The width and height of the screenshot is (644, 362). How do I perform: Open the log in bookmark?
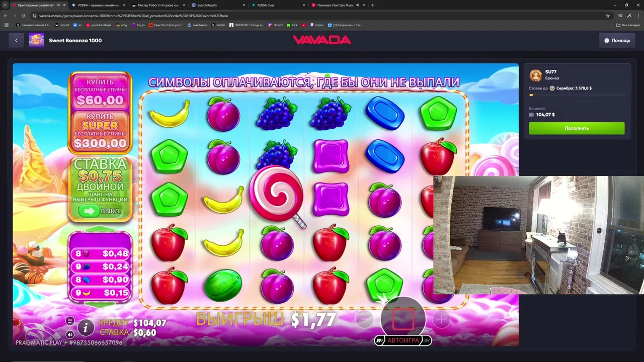pyautogui.click(x=138, y=25)
